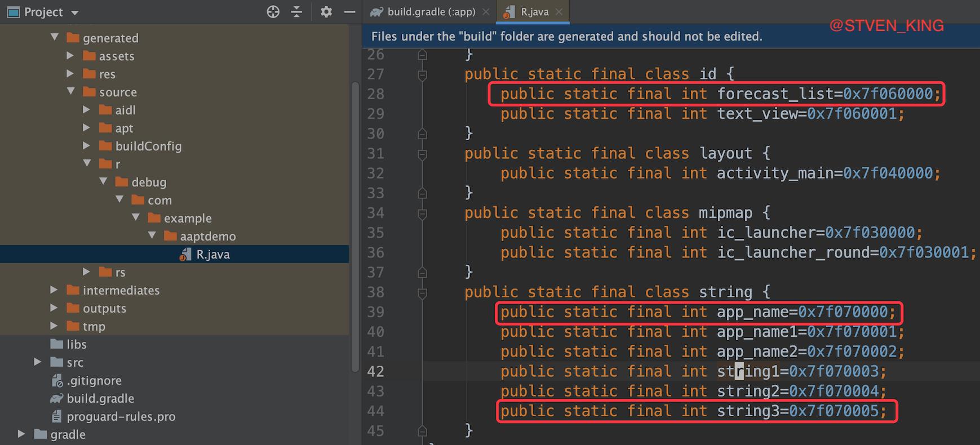
Task: Click the R.java file icon in tree
Action: 185,255
